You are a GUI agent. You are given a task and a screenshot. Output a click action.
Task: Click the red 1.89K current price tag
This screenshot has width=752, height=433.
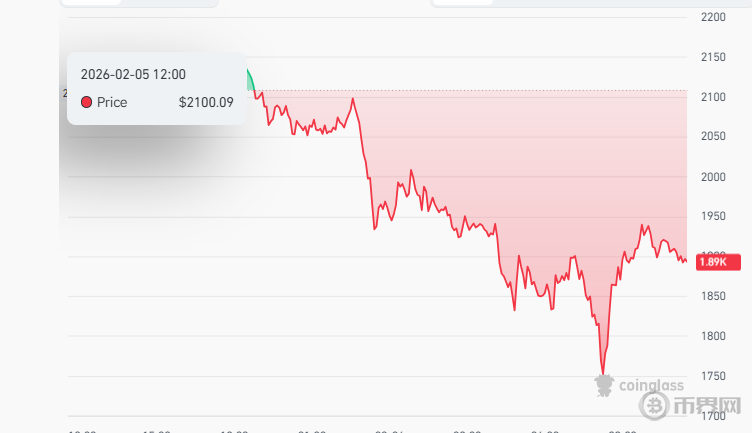(x=712, y=262)
